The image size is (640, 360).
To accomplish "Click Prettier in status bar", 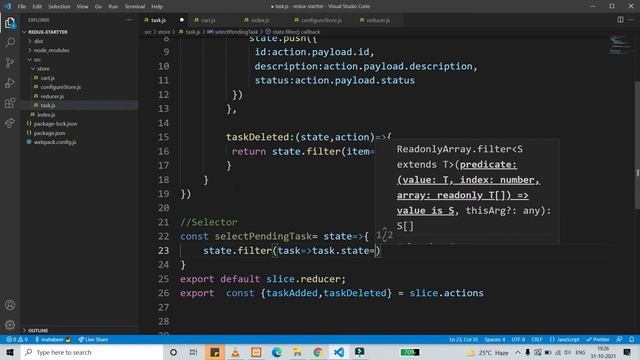I will click(x=598, y=339).
